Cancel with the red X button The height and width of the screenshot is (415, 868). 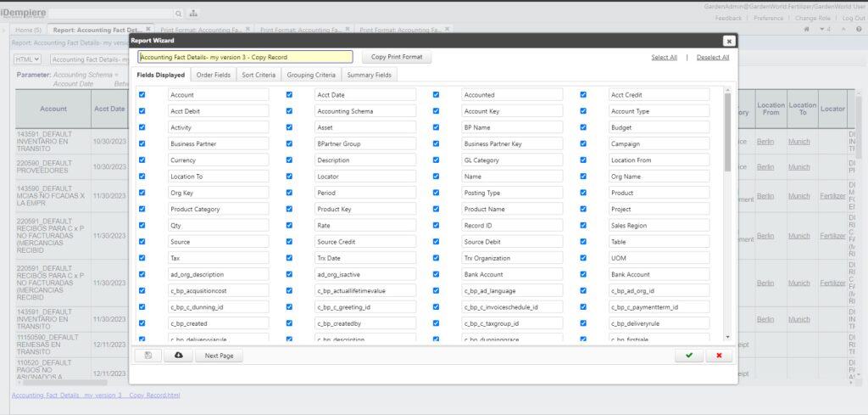[x=718, y=356]
